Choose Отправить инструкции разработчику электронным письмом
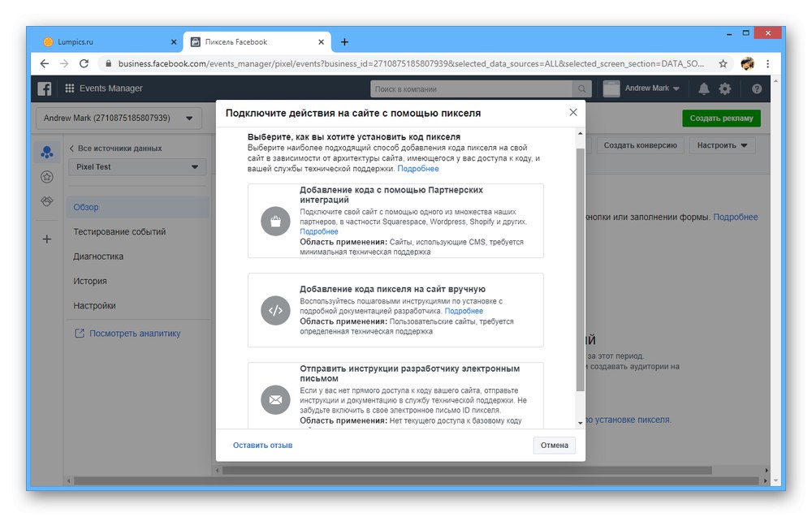Image resolution: width=812 pixels, height=517 pixels. (395, 395)
